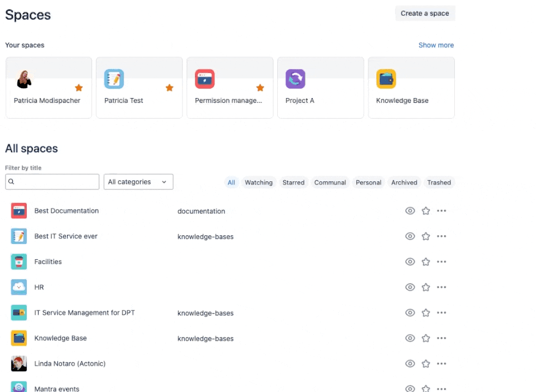Click the Create a space button
This screenshot has height=392, width=536.
point(424,13)
